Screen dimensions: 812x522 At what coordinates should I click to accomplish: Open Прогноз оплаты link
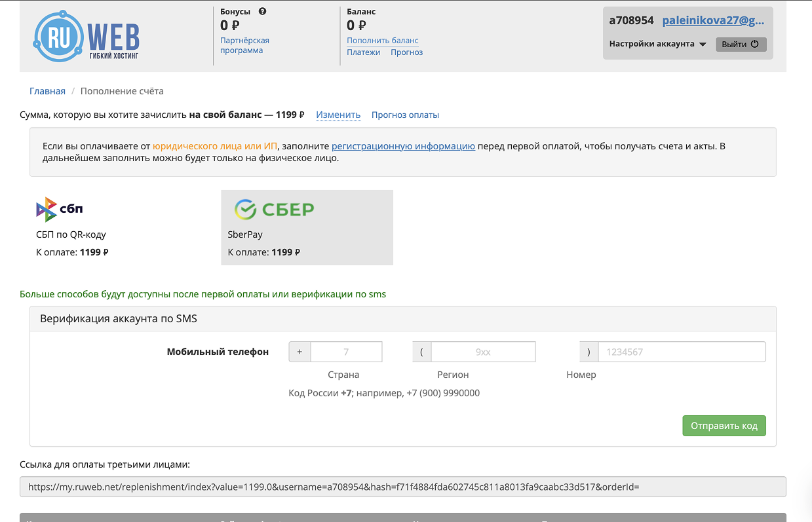coord(405,115)
